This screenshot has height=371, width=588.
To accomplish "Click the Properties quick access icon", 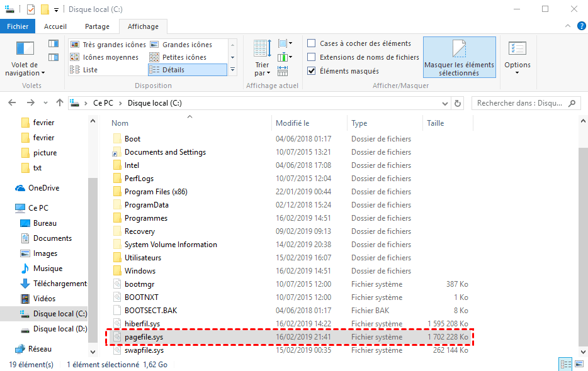I will (31, 9).
